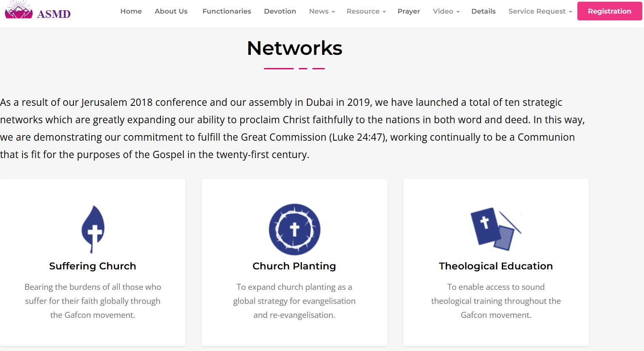Expand the Resource dropdown menu
The width and height of the screenshot is (644, 351).
pos(366,11)
